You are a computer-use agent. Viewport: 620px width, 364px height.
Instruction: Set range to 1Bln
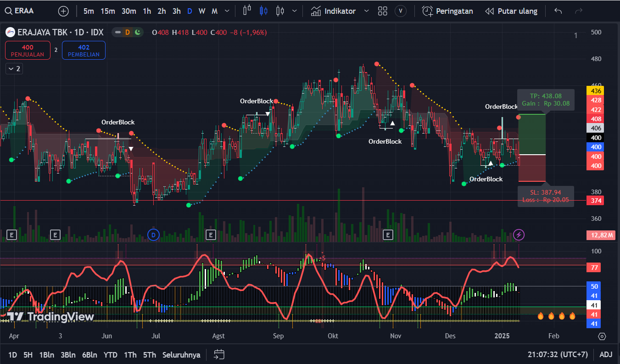click(x=46, y=355)
